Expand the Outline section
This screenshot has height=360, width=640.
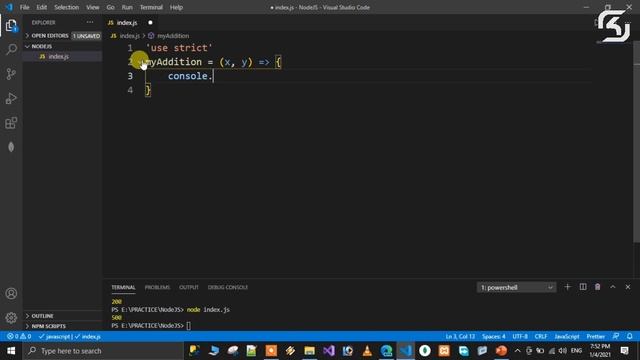[62, 316]
